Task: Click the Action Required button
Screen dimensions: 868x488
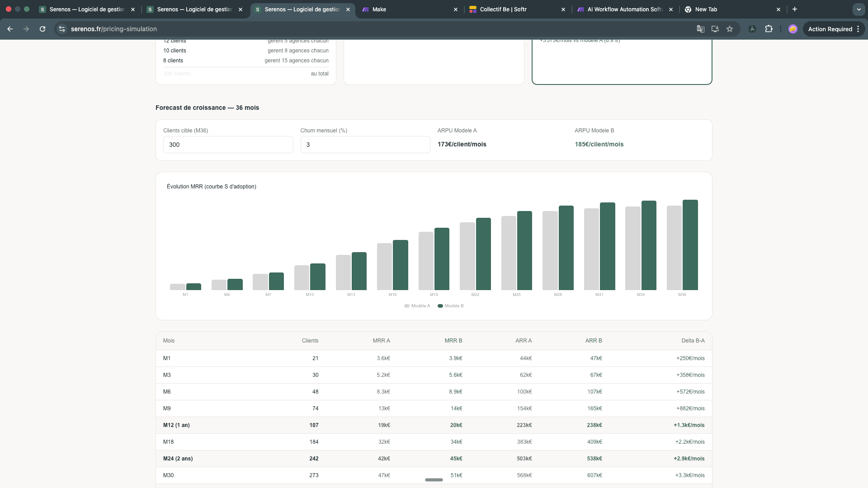Action: (x=830, y=29)
